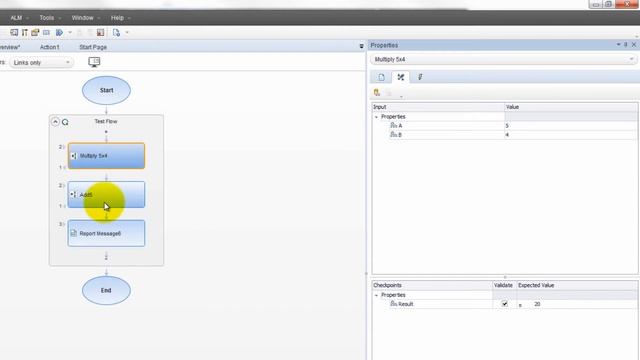This screenshot has width=640, height=360.
Task: Click the document-with-gear toolbar icon
Action: click(x=116, y=32)
